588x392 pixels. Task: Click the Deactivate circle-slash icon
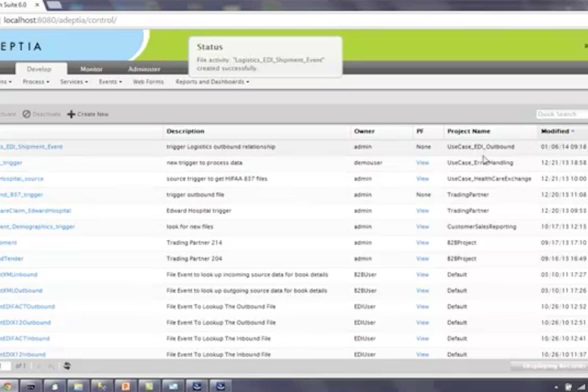point(27,114)
